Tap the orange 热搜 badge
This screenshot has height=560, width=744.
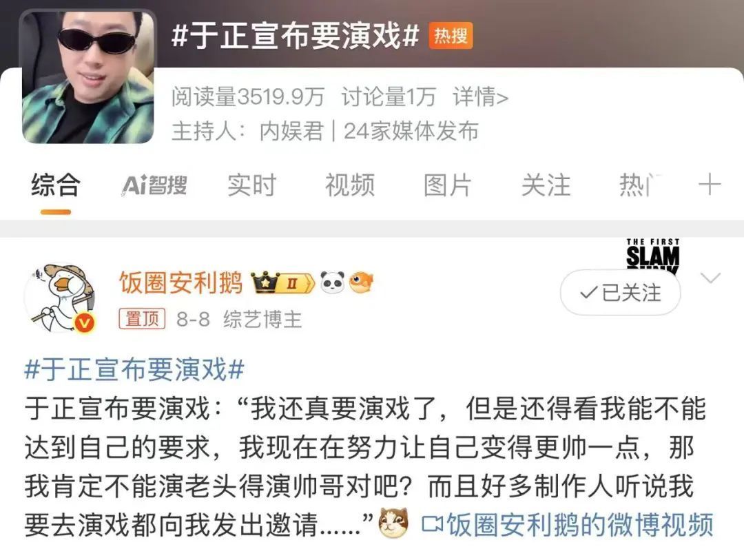click(451, 36)
